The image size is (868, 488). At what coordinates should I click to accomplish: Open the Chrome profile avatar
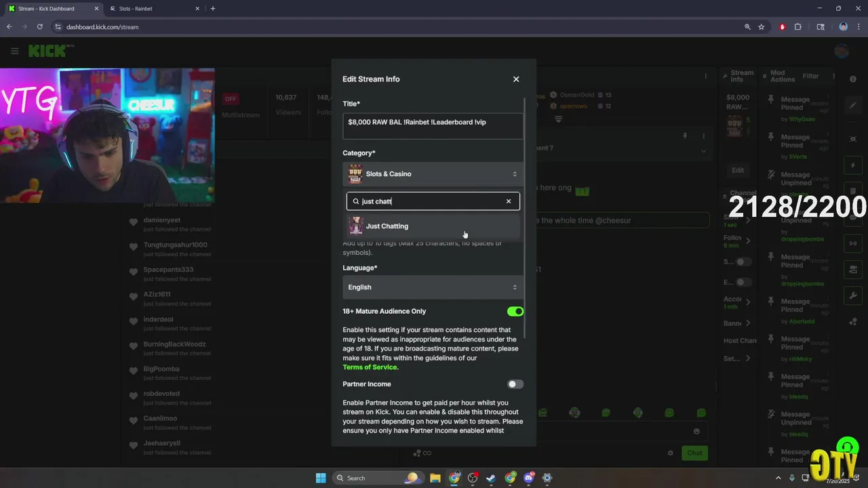pyautogui.click(x=844, y=27)
